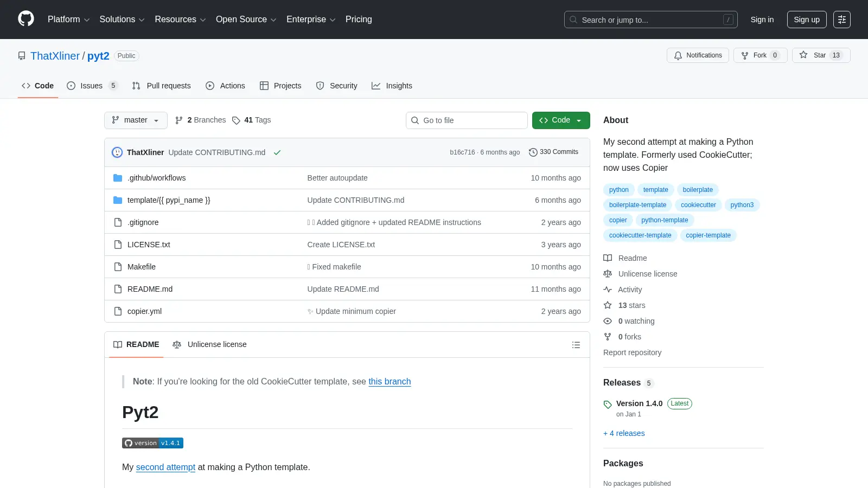This screenshot has height=488, width=868.
Task: Open the copier.yml file name
Action: tap(144, 311)
